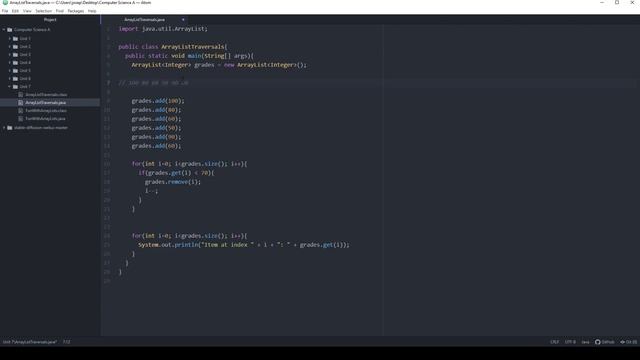This screenshot has width=640, height=360.
Task: Minimize the Atom window
Action: click(x=602, y=2)
